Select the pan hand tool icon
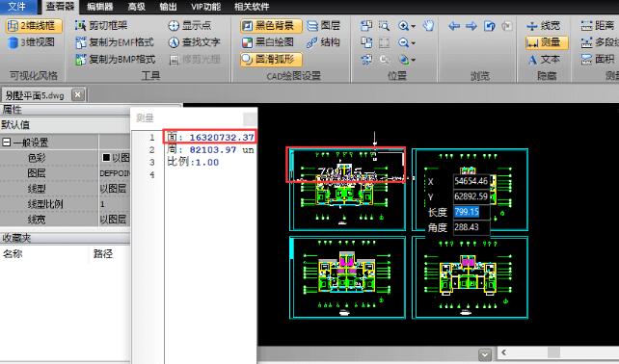 pyautogui.click(x=428, y=26)
